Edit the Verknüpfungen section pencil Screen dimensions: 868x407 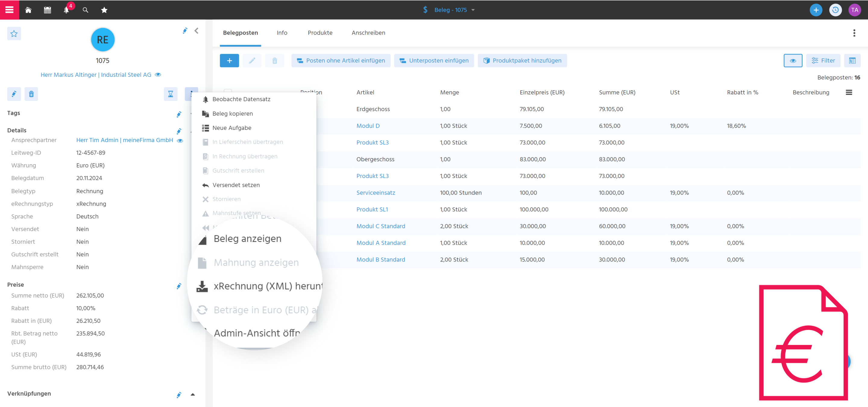pyautogui.click(x=179, y=395)
